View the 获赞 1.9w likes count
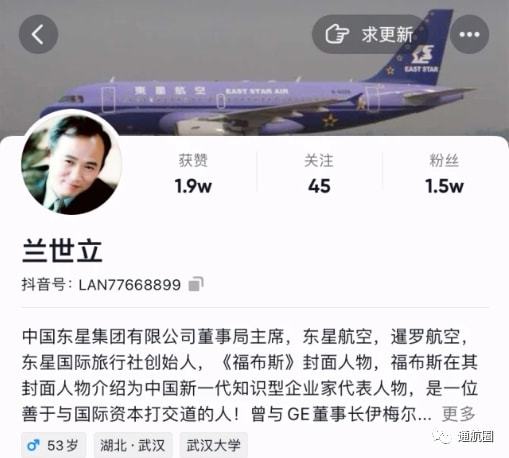 (193, 174)
